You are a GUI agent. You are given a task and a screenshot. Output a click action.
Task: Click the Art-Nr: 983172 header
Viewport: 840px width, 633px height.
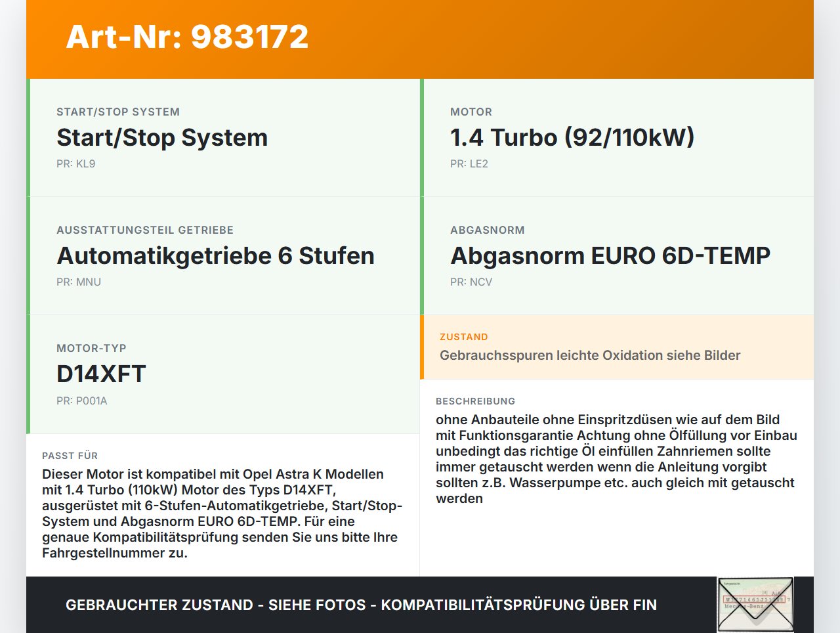click(x=187, y=37)
